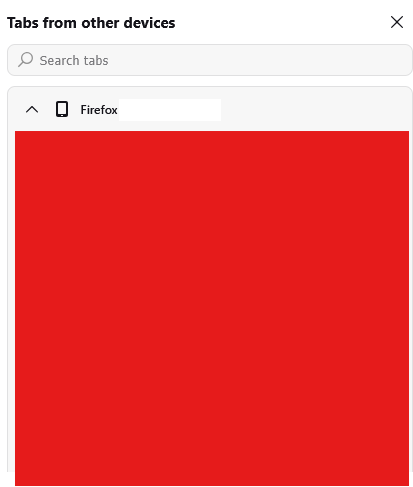Select the mobile phone device icon
This screenshot has height=487, width=413.
tap(62, 109)
